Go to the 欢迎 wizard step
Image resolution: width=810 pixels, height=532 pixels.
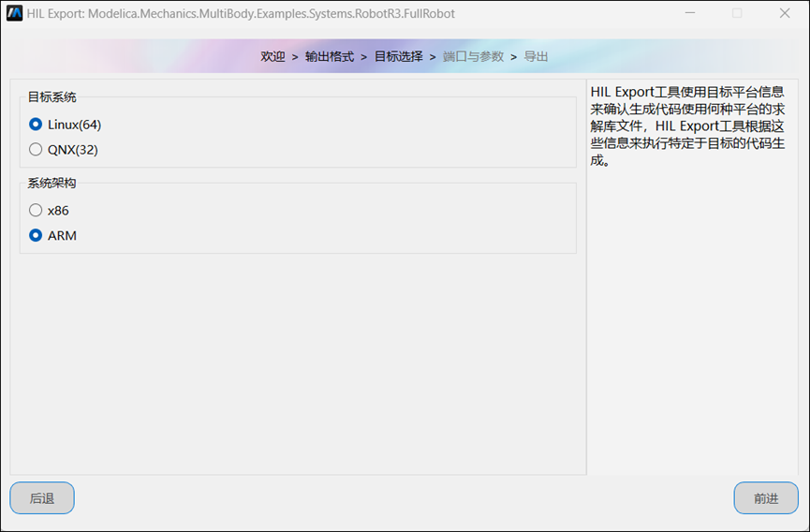272,56
